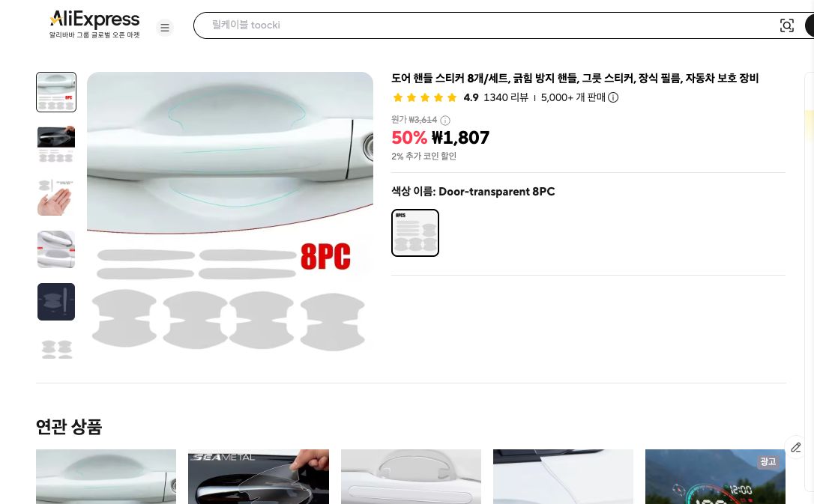Start an image search with the camera icon
The width and height of the screenshot is (814, 504).
click(x=787, y=25)
